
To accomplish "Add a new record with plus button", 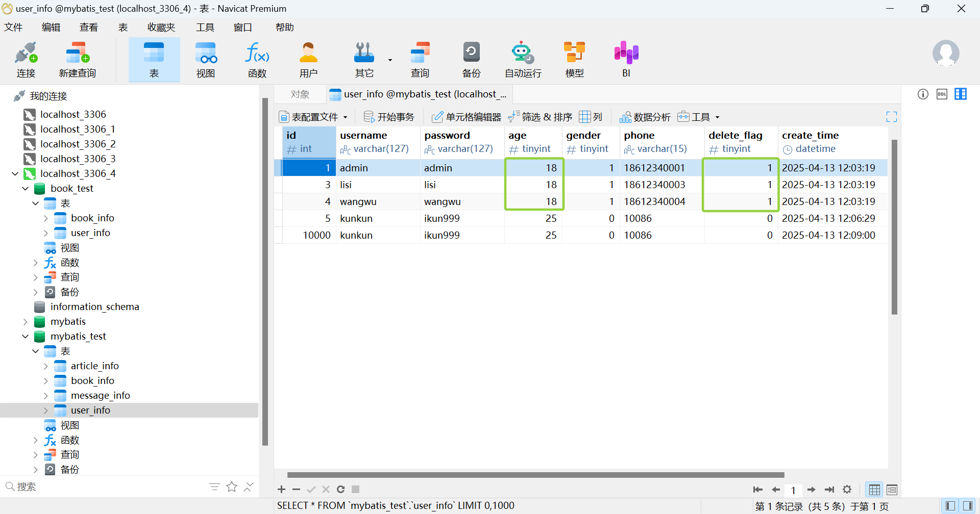I will click(281, 490).
